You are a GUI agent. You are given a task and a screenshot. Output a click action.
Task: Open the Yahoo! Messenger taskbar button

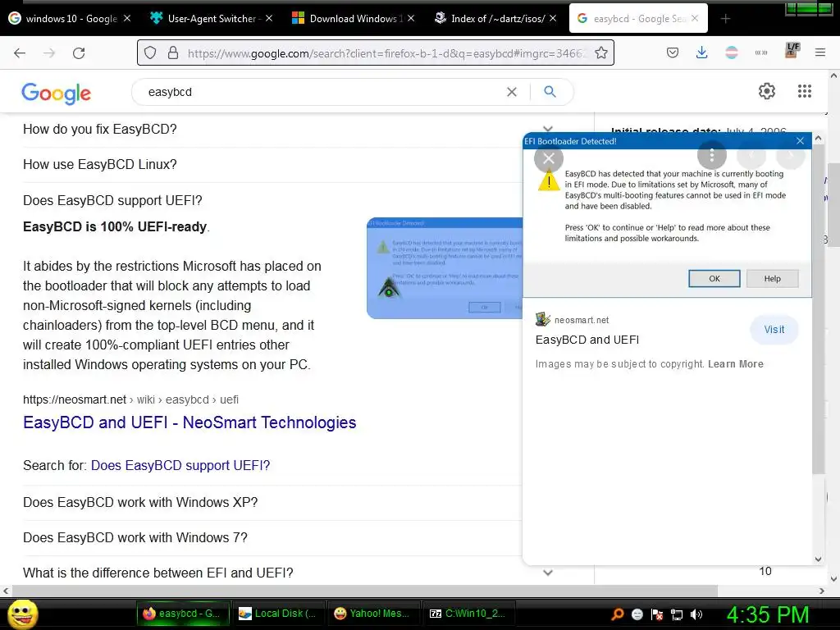point(373,614)
